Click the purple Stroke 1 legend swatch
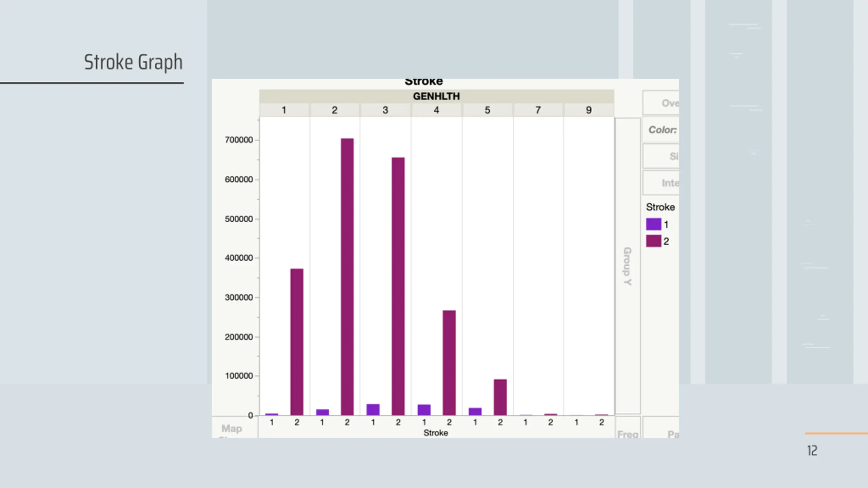The height and width of the screenshot is (488, 868). (653, 224)
